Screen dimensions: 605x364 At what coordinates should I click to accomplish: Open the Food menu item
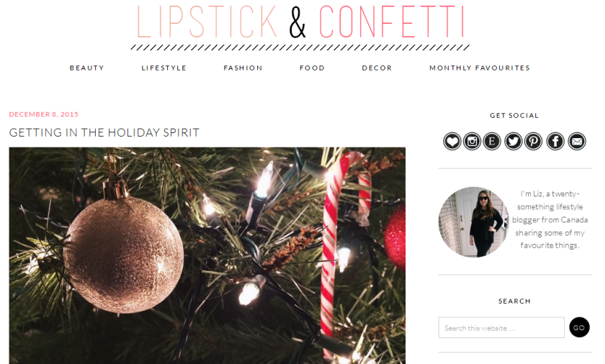(x=312, y=68)
